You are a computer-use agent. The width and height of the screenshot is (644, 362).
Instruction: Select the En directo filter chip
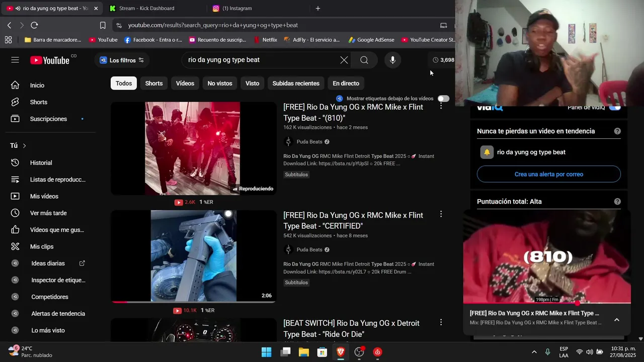pos(346,83)
